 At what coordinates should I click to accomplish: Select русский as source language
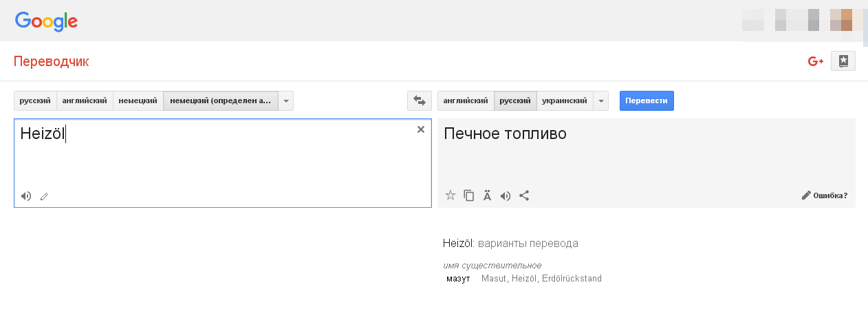pos(35,100)
